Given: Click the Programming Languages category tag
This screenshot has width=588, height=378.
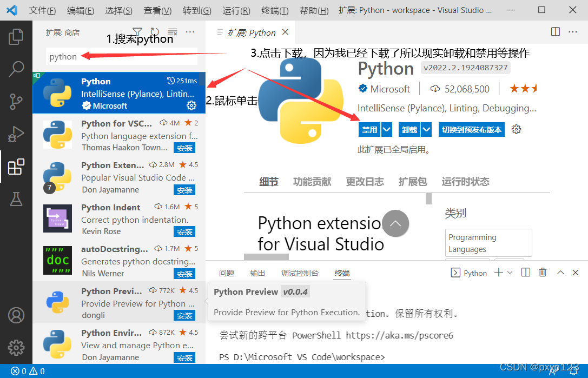Looking at the screenshot, I should (488, 243).
